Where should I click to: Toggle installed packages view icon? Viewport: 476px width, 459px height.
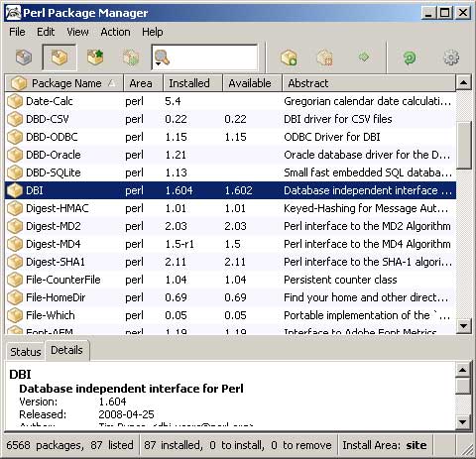point(59,57)
